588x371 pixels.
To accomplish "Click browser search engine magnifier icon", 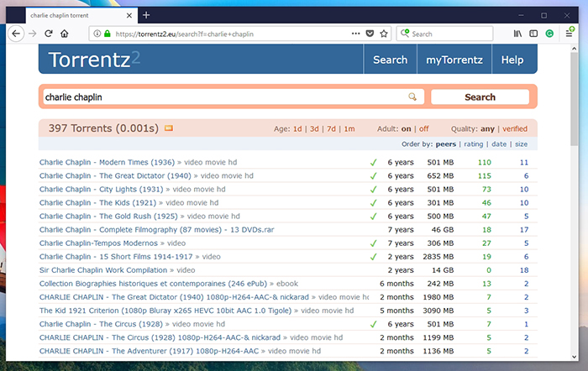I will coord(405,34).
